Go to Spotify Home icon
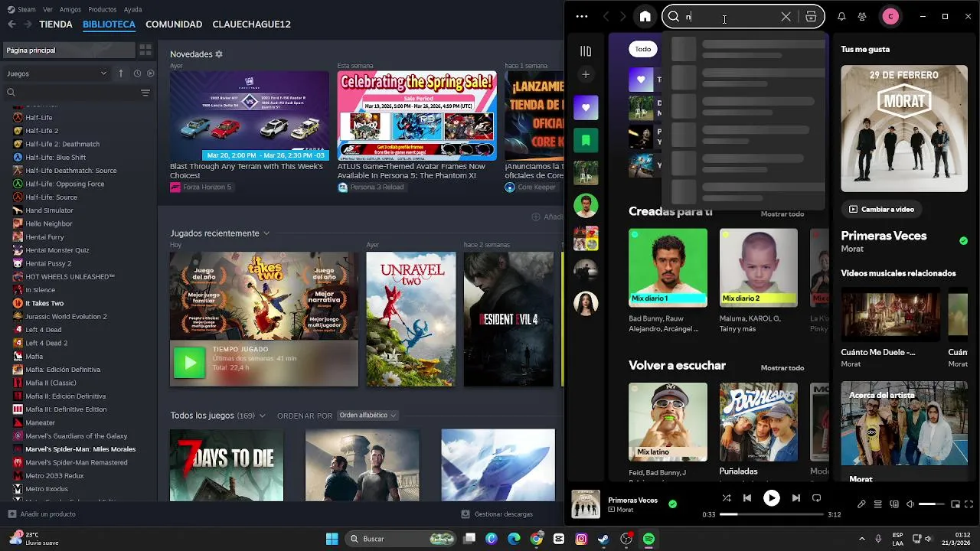Image resolution: width=980 pixels, height=551 pixels. (x=645, y=16)
